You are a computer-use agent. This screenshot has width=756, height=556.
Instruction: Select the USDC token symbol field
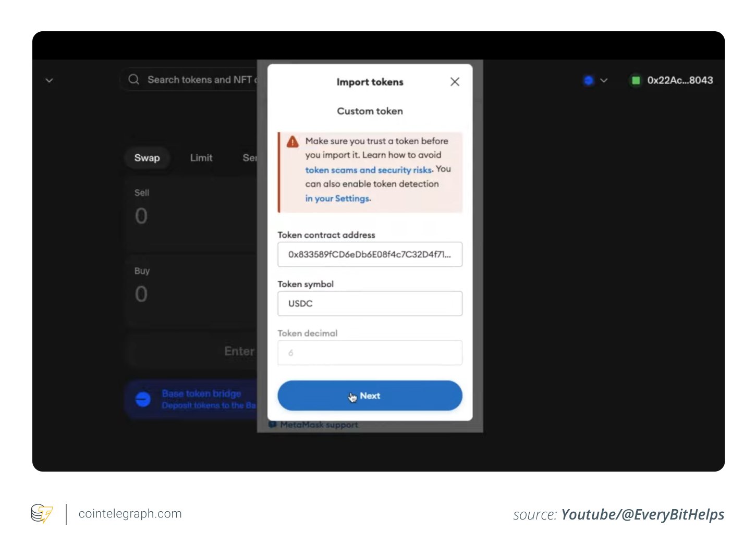(x=370, y=303)
